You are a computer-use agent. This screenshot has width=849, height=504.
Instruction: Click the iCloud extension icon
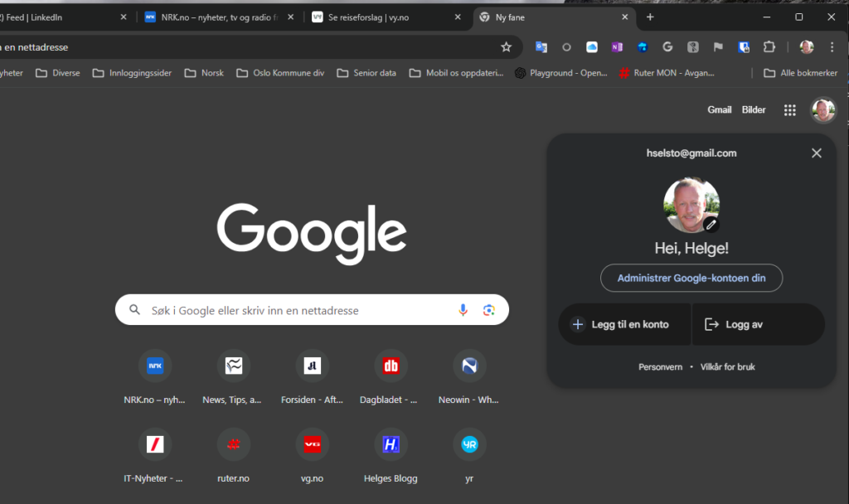[592, 47]
